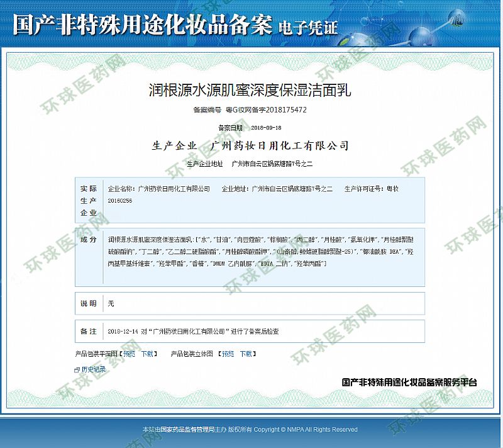Select the 成分 ingredients row label
503x448 pixels.
click(89, 240)
